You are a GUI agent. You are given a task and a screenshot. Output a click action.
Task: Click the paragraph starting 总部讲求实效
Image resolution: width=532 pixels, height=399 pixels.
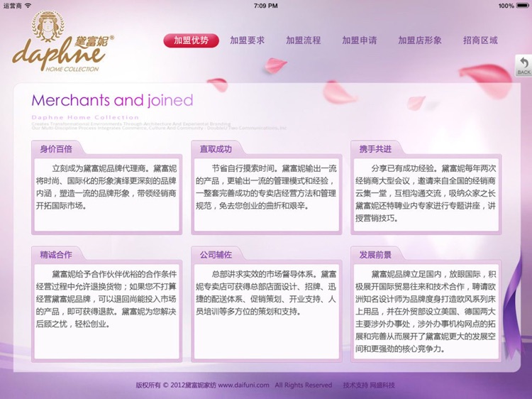pyautogui.click(x=266, y=293)
